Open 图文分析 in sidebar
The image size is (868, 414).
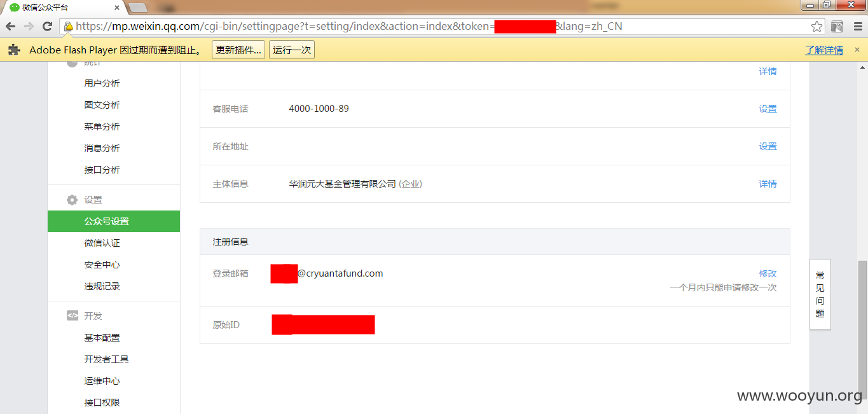point(102,105)
